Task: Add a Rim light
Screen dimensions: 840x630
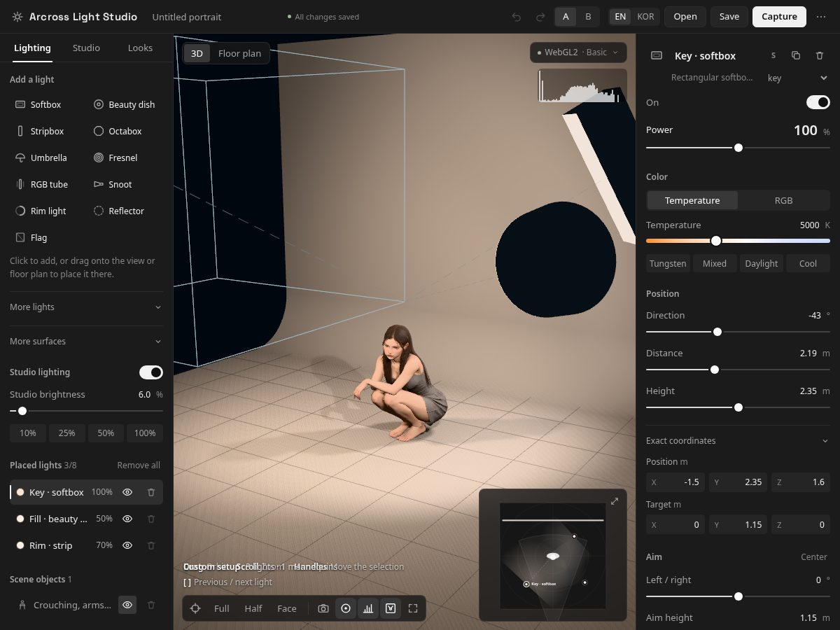Action: [46, 211]
